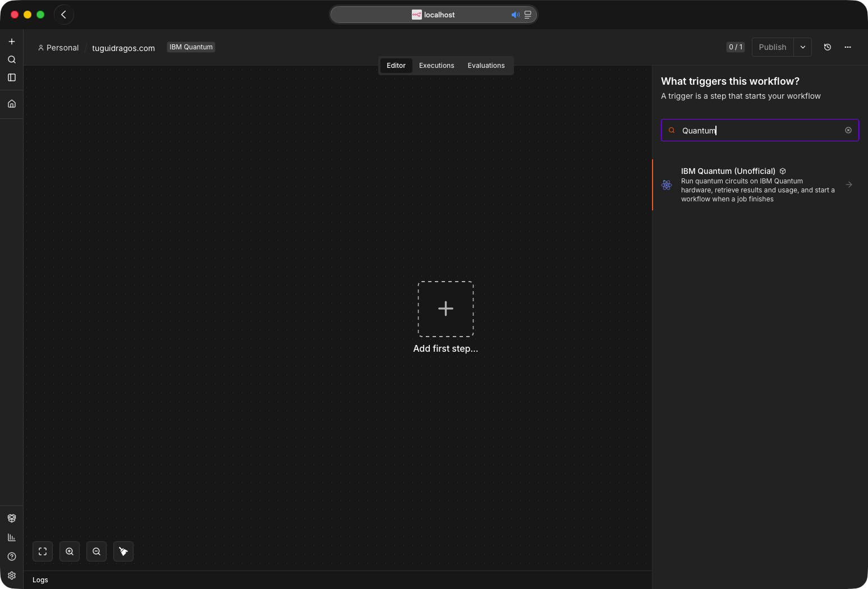The image size is (868, 589).
Task: Expand the Publish dropdown arrow
Action: [x=803, y=47]
